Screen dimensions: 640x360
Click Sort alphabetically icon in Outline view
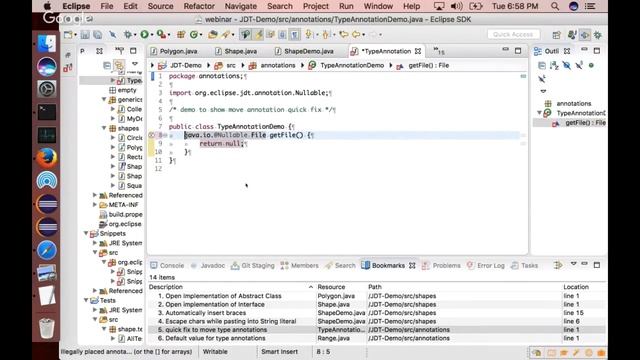[x=554, y=65]
